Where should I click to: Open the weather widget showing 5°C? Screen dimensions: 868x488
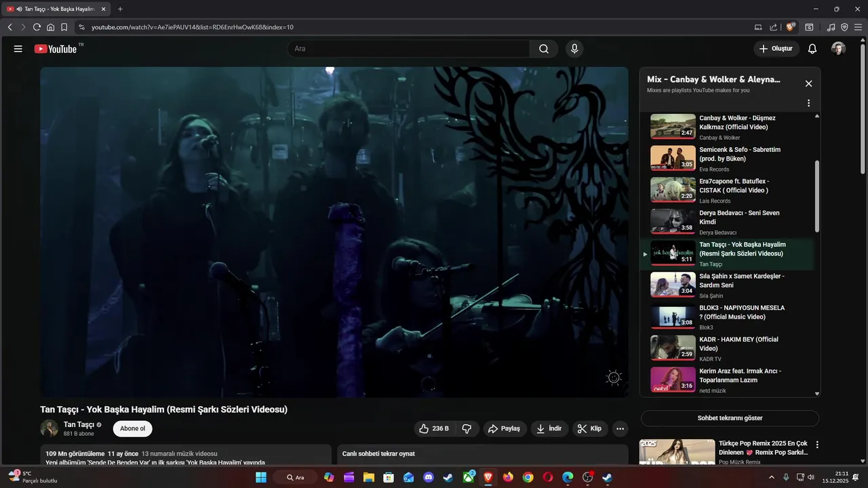point(32,477)
